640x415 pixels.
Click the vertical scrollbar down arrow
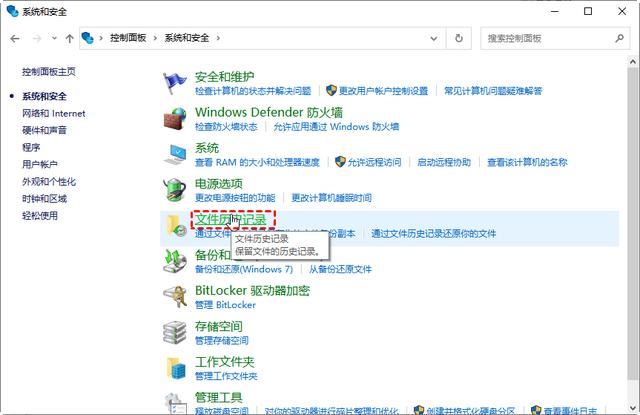633,408
